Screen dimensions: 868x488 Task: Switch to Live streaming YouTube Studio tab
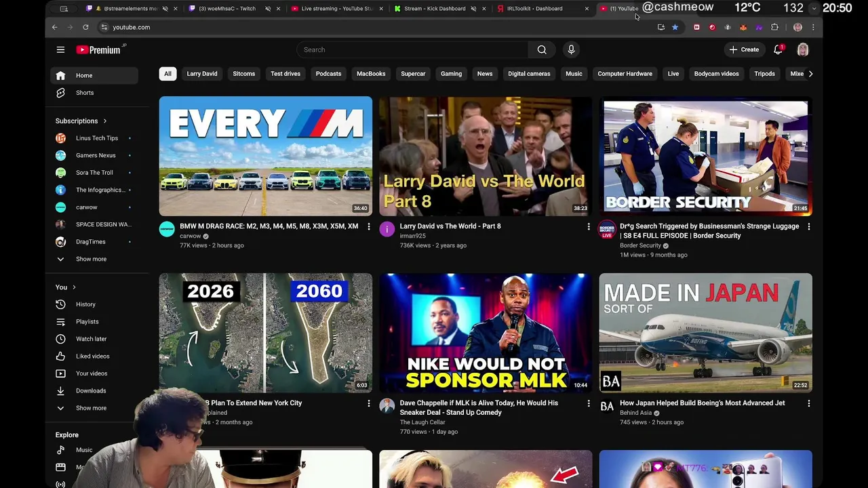point(336,9)
